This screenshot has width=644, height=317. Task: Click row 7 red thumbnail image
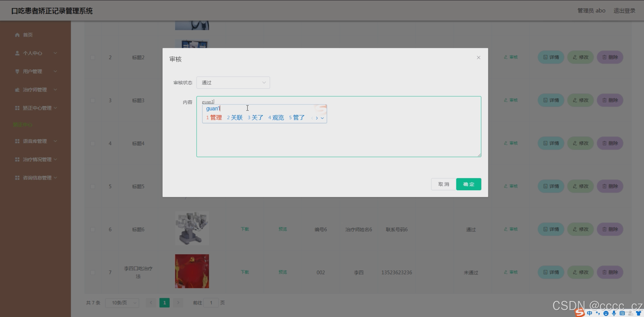[192, 271]
